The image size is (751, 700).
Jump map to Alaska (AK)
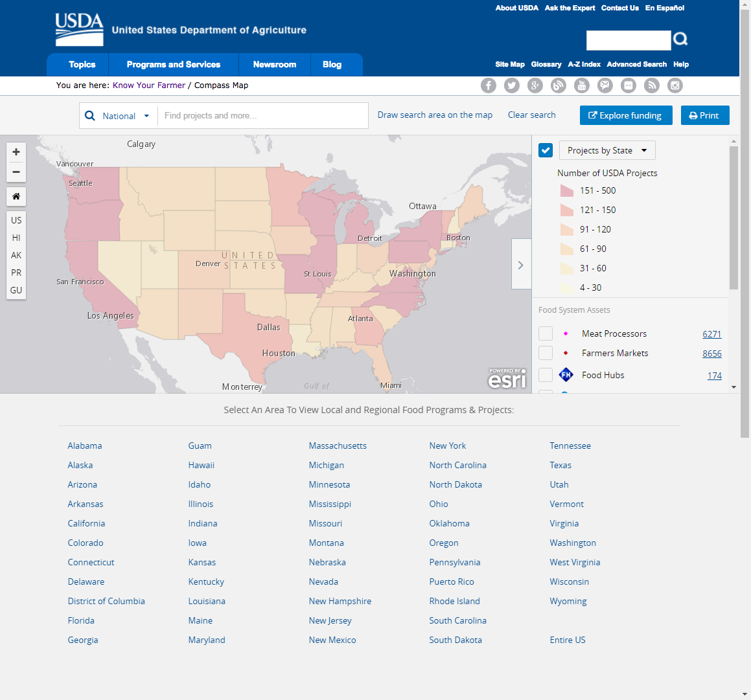click(16, 255)
